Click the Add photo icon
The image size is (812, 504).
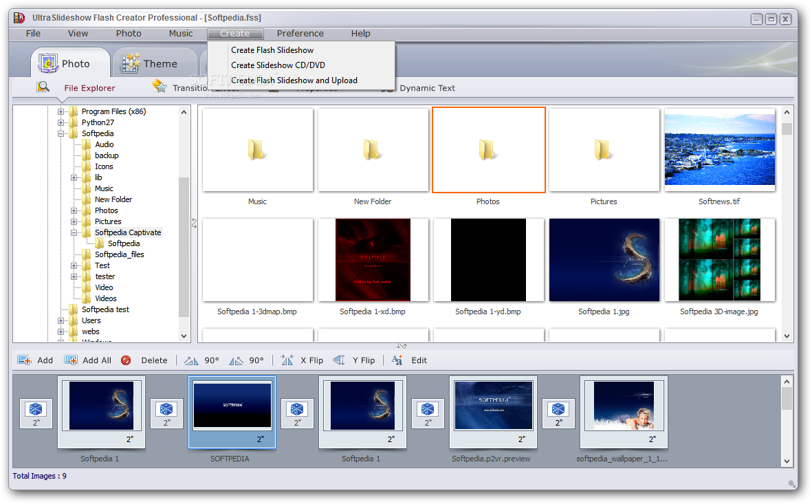tap(24, 360)
